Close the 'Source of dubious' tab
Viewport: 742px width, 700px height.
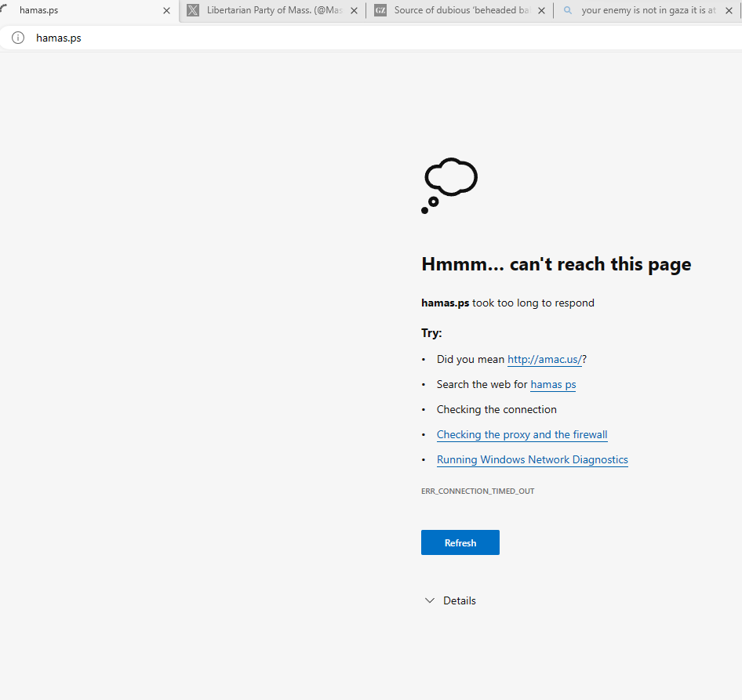pos(541,10)
